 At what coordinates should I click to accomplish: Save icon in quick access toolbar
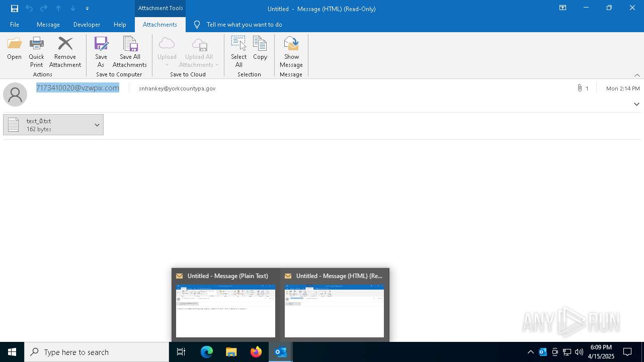[15, 9]
